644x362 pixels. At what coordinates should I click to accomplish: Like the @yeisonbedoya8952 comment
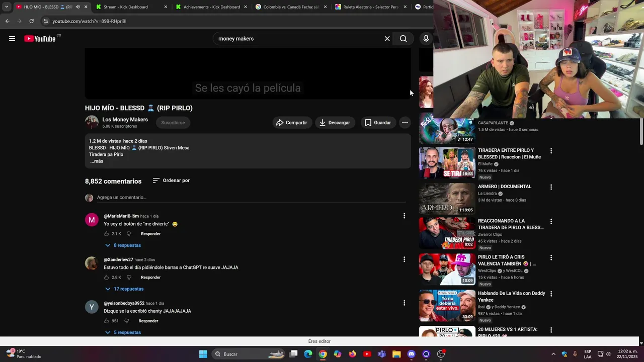point(106,321)
